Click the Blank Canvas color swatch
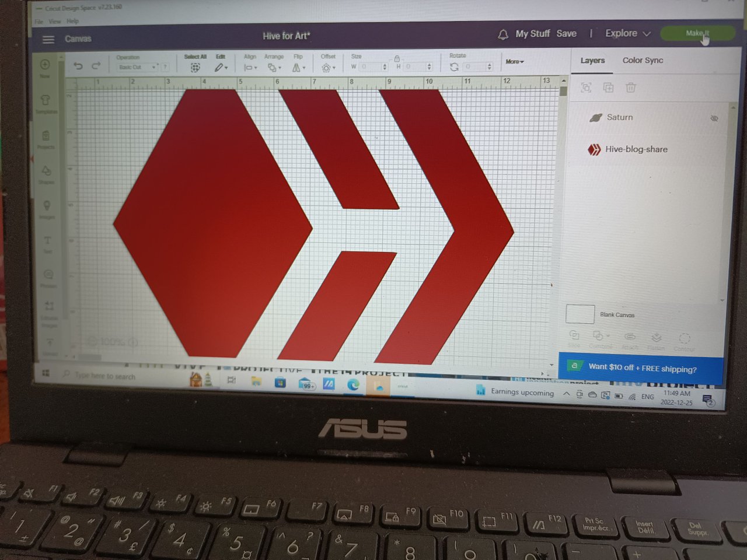This screenshot has height=560, width=747. (580, 314)
